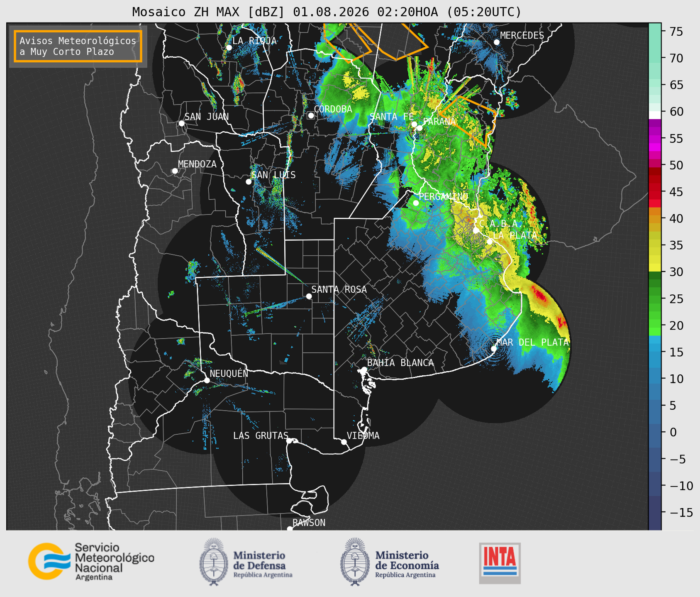Click the Las Grutas city label
The width and height of the screenshot is (700, 597).
261,436
